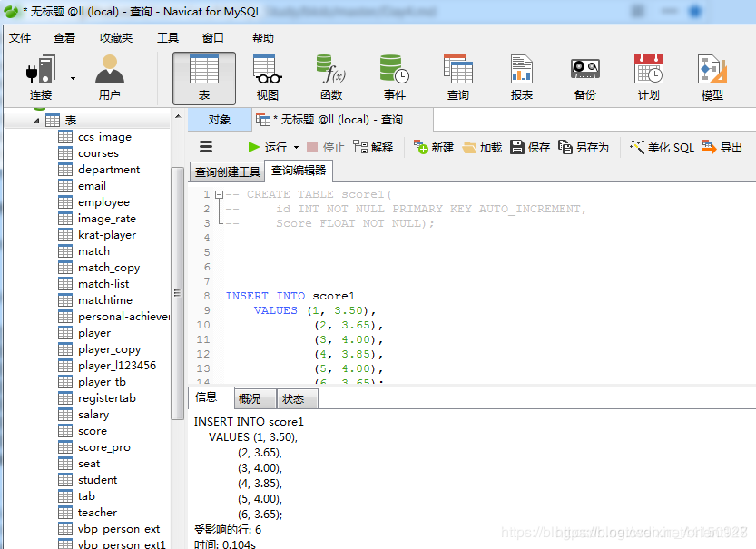Image resolution: width=756 pixels, height=549 pixels.
Task: Open the 模型 (Model) toolbar icon
Action: [712, 77]
